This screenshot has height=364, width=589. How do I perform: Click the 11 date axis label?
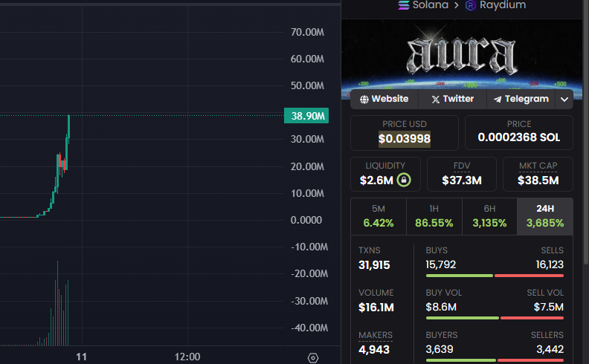(x=81, y=357)
